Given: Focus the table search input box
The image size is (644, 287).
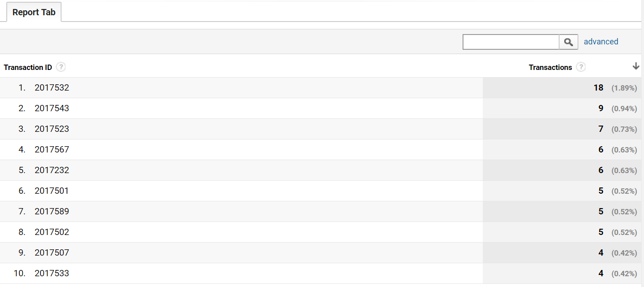Looking at the screenshot, I should click(x=511, y=42).
